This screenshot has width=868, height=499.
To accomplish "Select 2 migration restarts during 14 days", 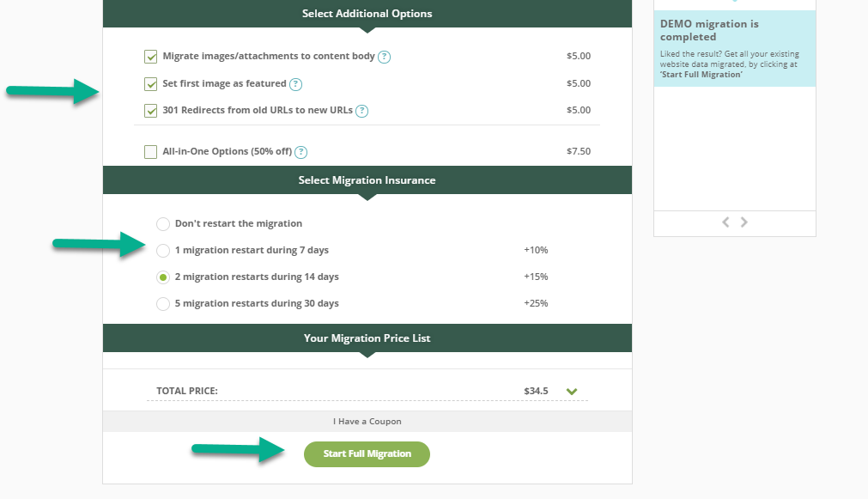I will click(163, 277).
